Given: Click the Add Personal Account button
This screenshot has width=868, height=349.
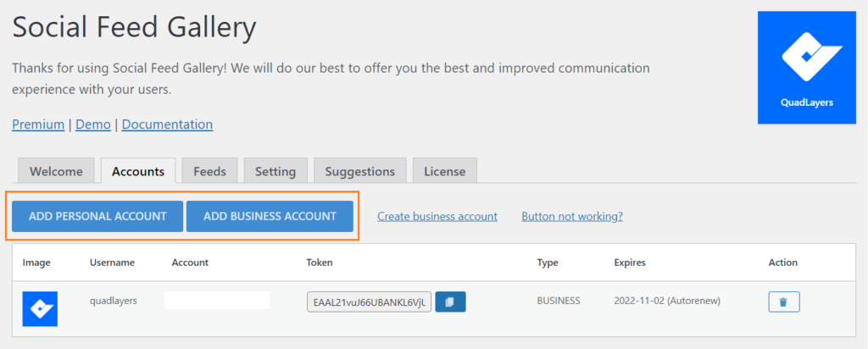Looking at the screenshot, I should coord(97,216).
